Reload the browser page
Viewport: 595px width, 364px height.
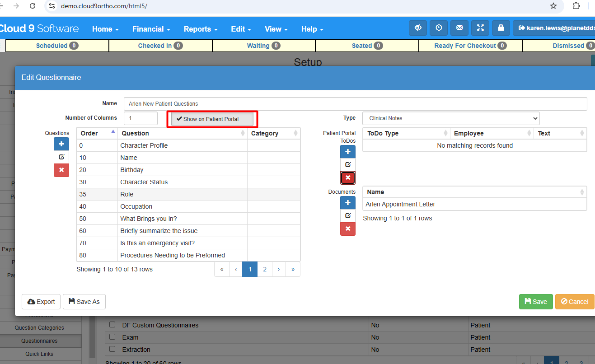point(33,6)
